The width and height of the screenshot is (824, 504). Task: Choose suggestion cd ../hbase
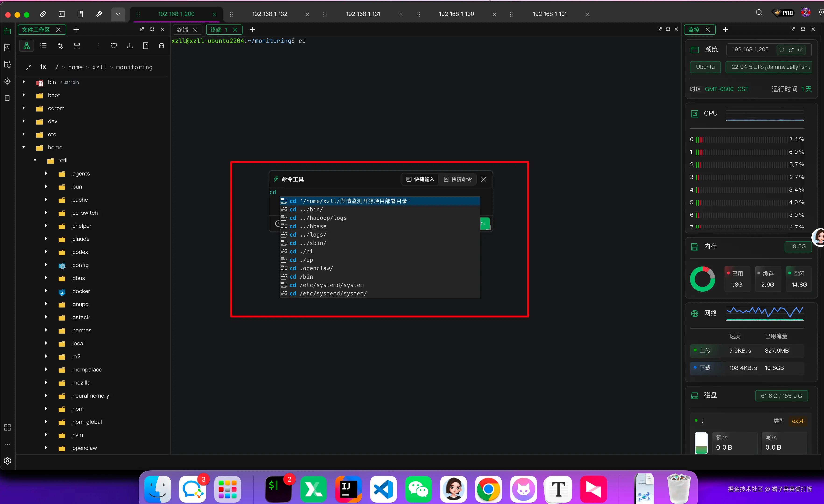380,226
